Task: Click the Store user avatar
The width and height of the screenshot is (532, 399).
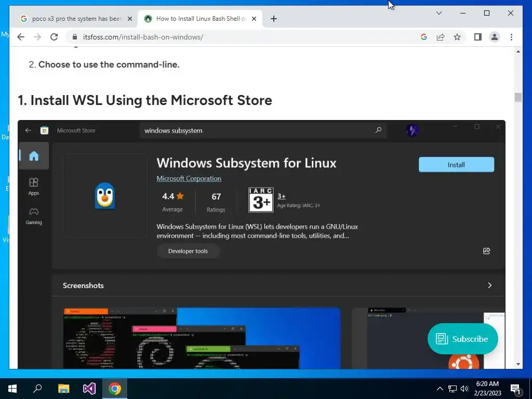Action: click(412, 130)
